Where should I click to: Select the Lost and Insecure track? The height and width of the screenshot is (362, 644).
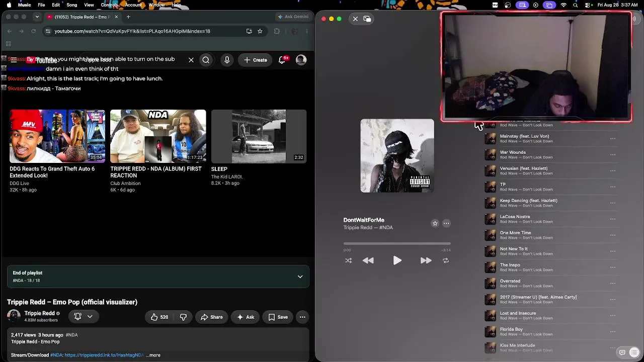click(550, 316)
